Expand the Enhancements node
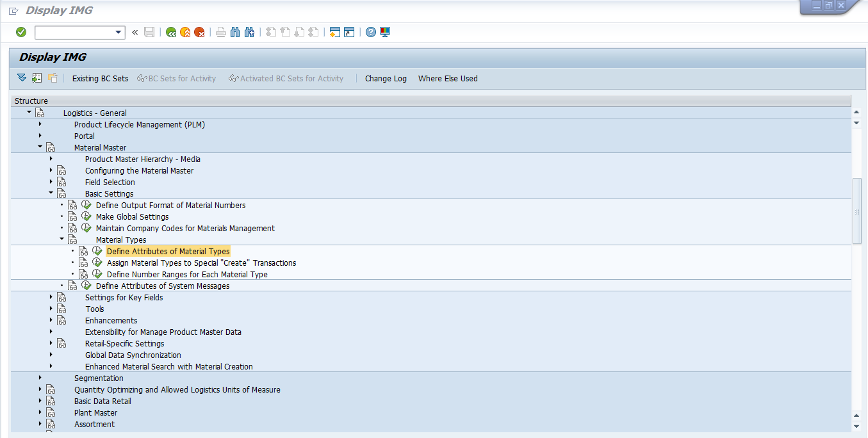Image resolution: width=868 pixels, height=438 pixels. (x=51, y=320)
